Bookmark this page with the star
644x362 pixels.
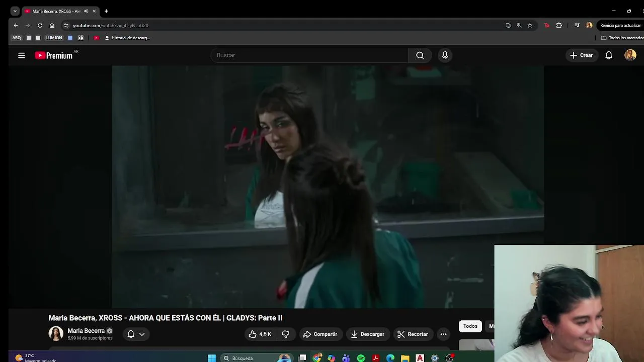(x=530, y=25)
